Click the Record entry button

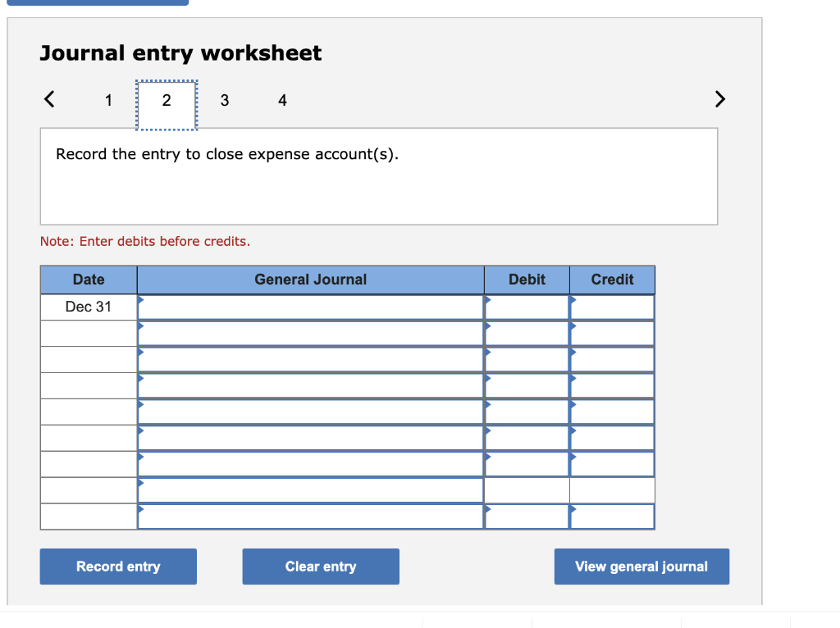118,567
